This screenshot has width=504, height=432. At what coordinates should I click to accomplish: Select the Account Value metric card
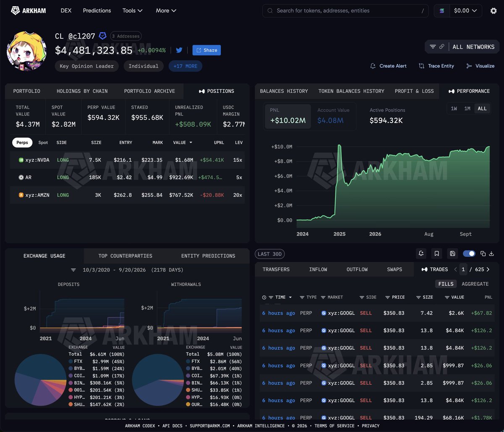pos(333,117)
